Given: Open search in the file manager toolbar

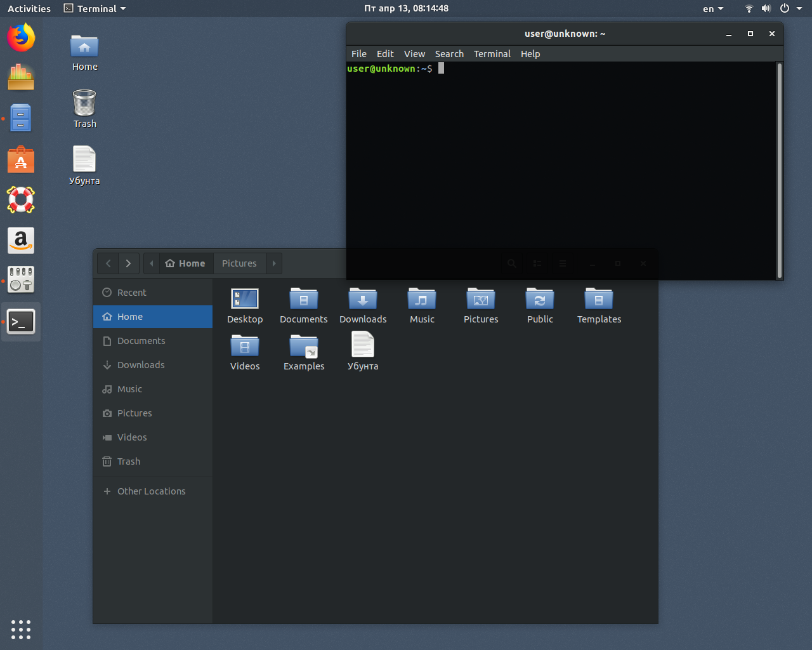Looking at the screenshot, I should coord(511,263).
